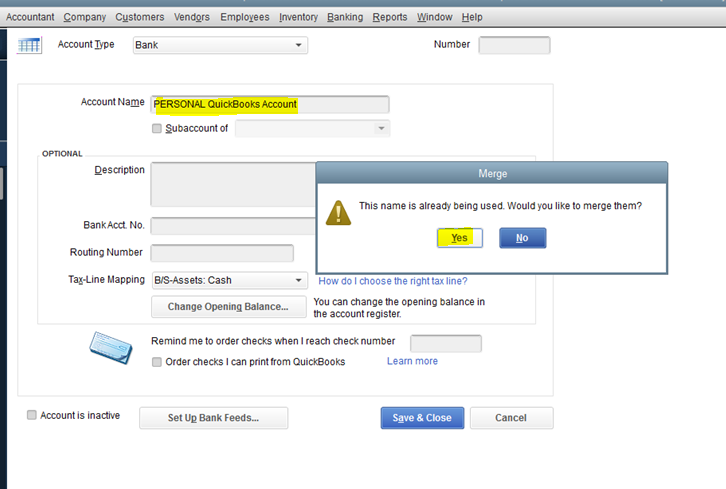Open the 'How do I choose the right tax line?' link

click(x=393, y=281)
